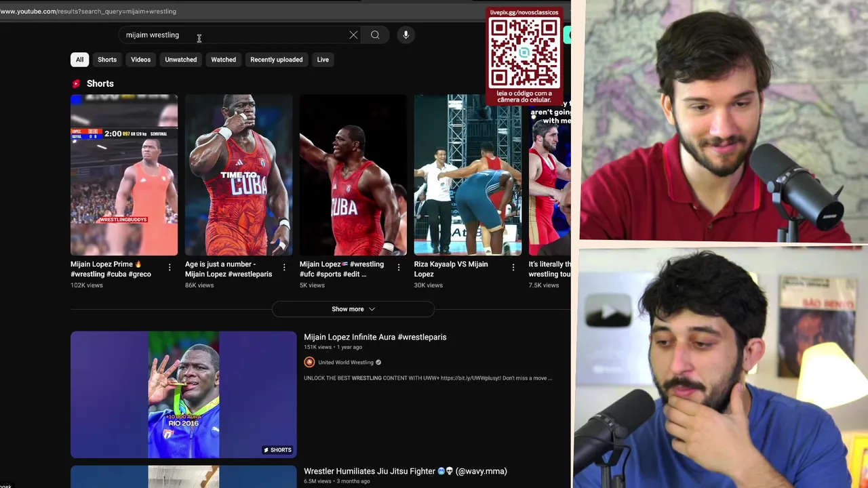868x488 pixels.
Task: Click the Shorts section heading text
Action: point(100,83)
